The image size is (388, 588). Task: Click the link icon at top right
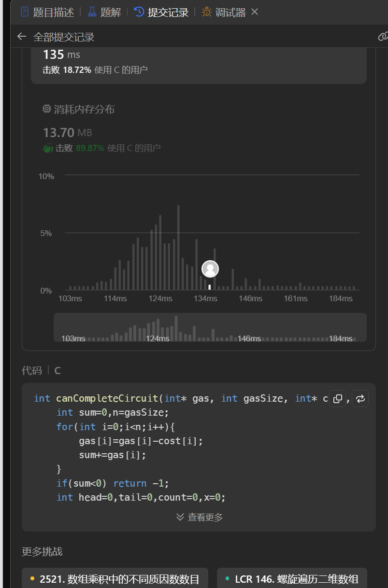click(383, 37)
